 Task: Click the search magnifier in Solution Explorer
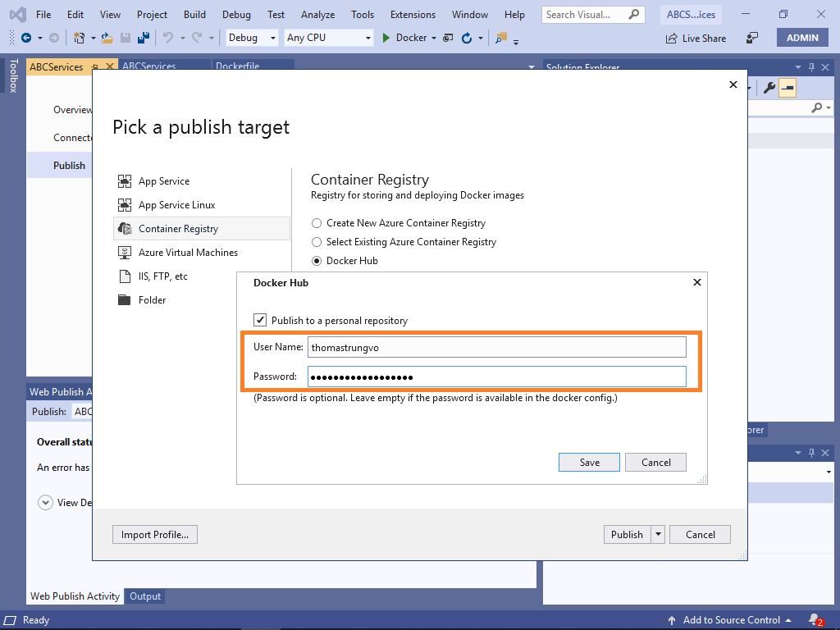(816, 107)
